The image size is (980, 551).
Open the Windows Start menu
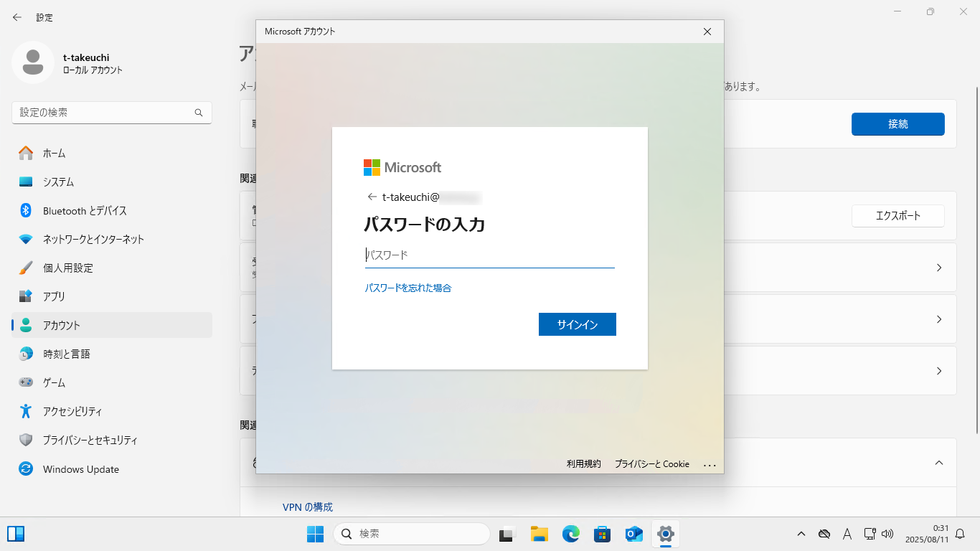[315, 534]
